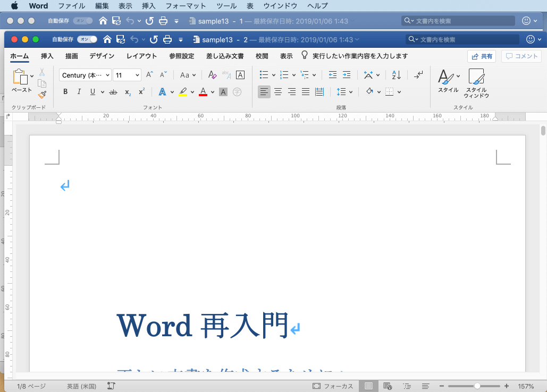The width and height of the screenshot is (547, 392).
Task: Click the text effects blue A icon
Action: 162,92
